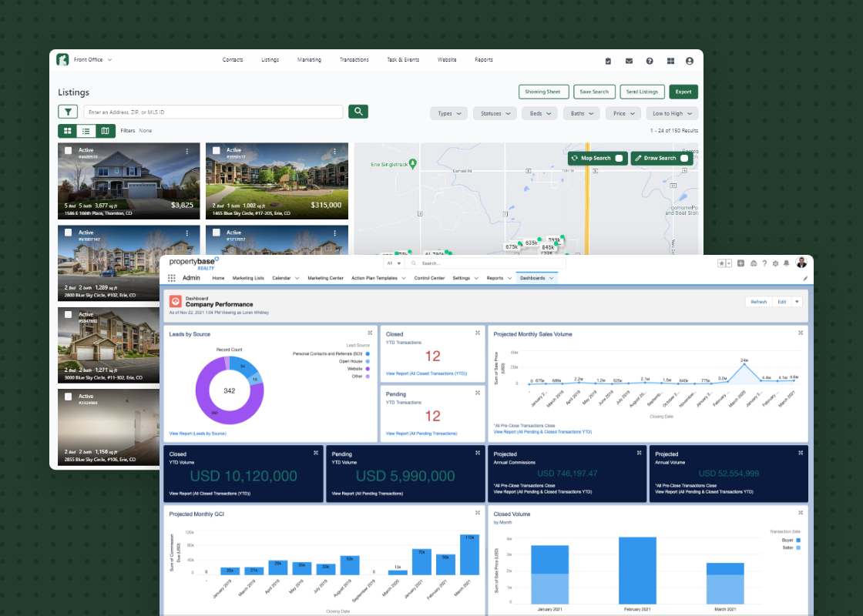
Task: Toggle the Draw Search switch
Action: coord(684,158)
